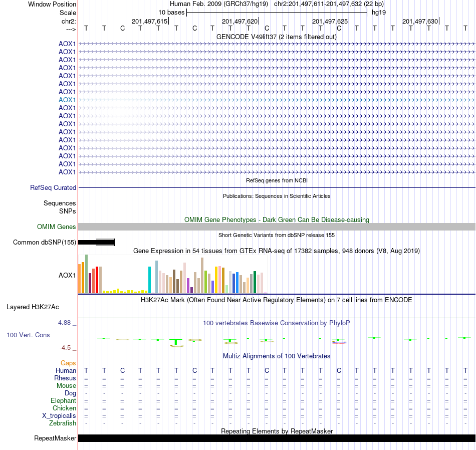Select the Mouse species row label
The width and height of the screenshot is (476, 450).
pyautogui.click(x=66, y=386)
